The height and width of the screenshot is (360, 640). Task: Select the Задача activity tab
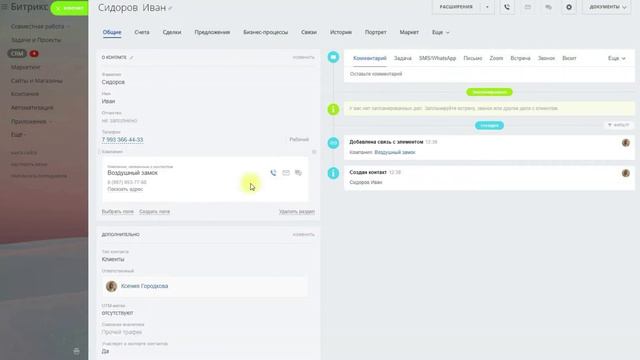click(402, 58)
